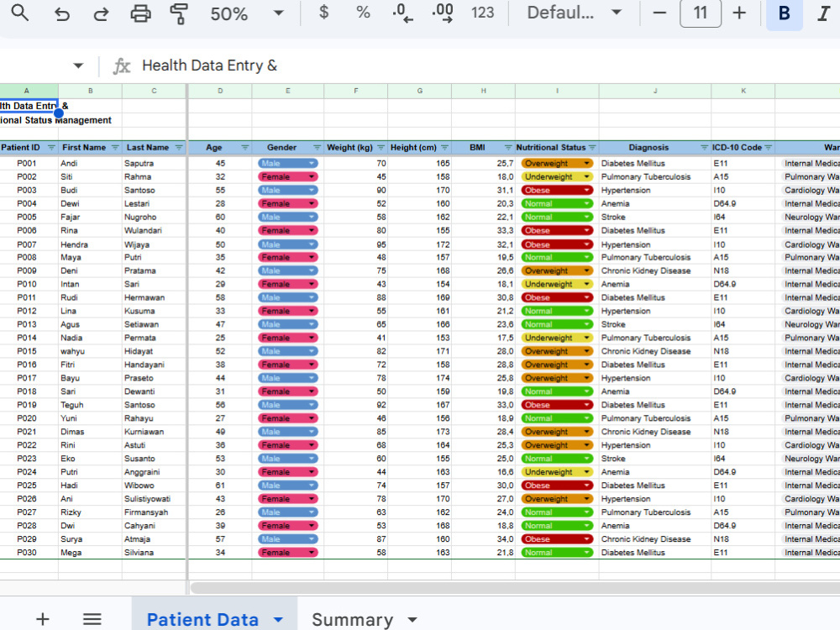Select the paint format tool
The width and height of the screenshot is (840, 630).
179,13
